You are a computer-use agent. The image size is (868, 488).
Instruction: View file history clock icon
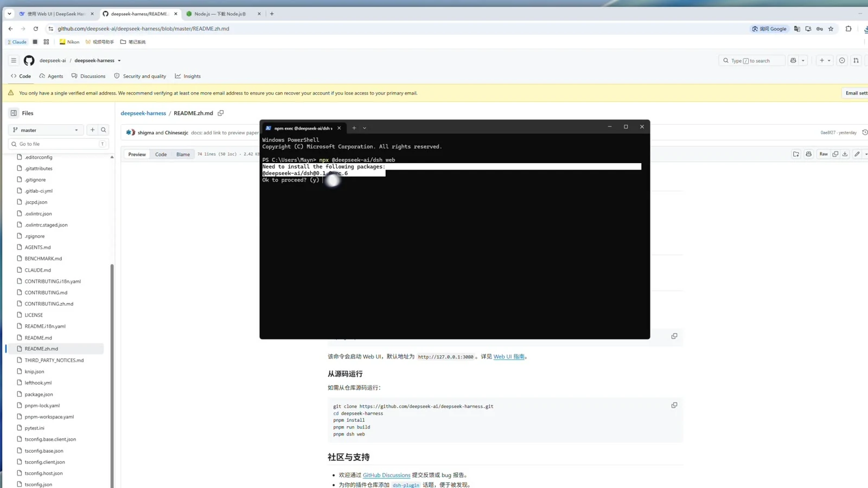click(x=865, y=132)
